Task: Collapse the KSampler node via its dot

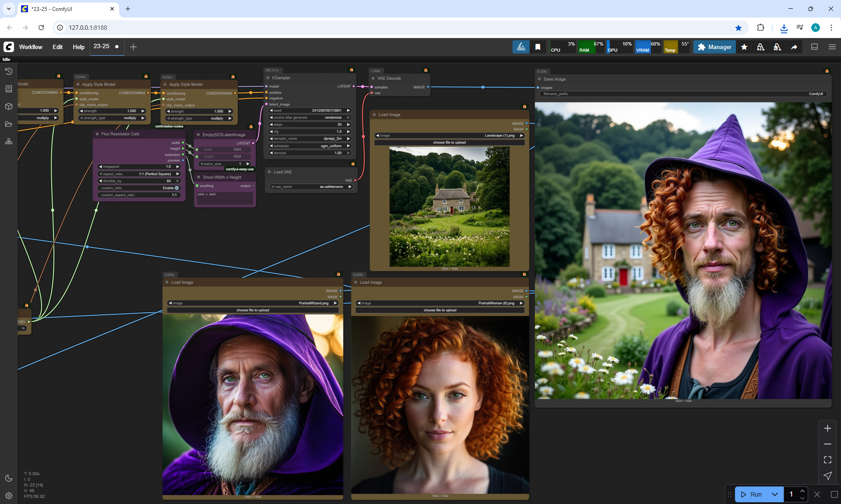Action: pos(268,78)
